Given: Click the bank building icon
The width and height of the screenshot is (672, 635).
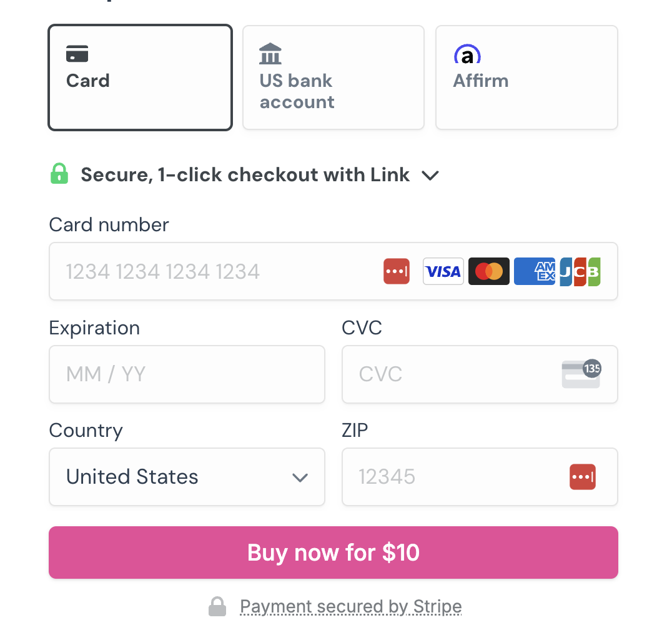Looking at the screenshot, I should click(270, 54).
